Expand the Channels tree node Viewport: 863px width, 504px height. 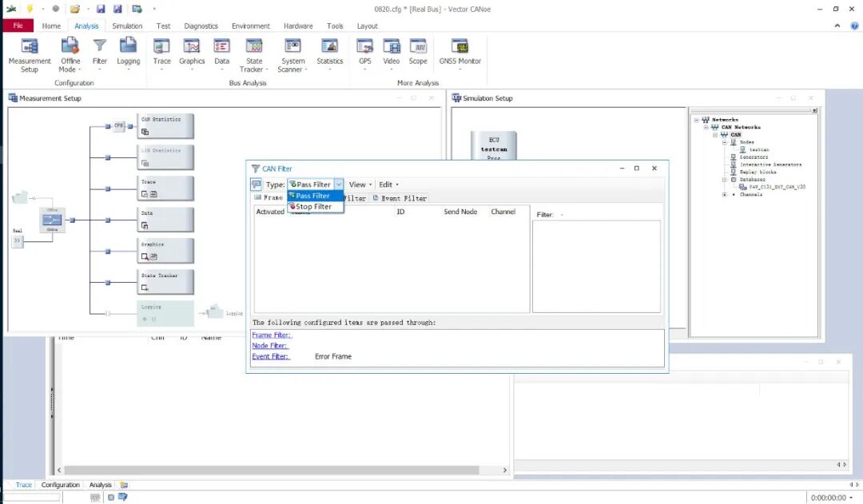724,195
